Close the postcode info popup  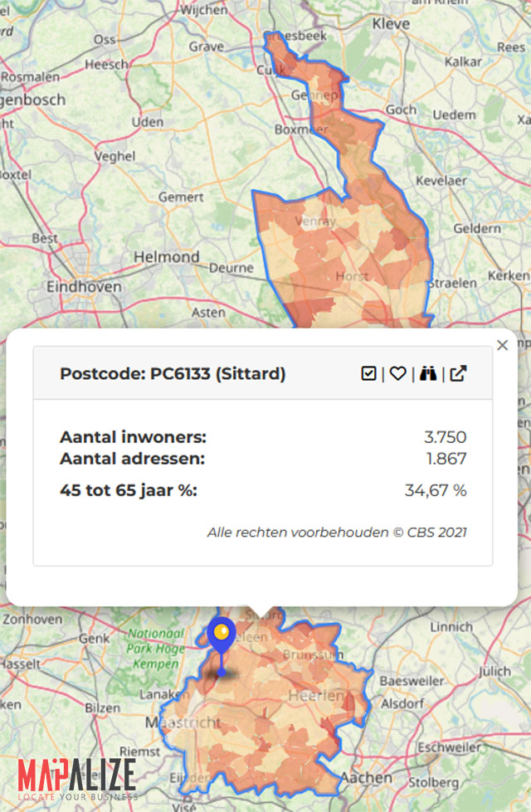(x=502, y=346)
